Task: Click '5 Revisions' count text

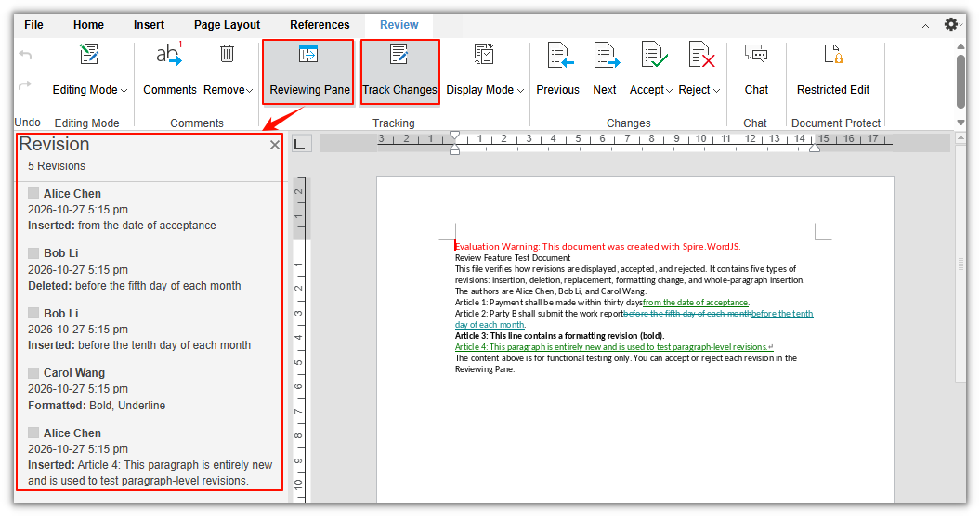Action: (57, 166)
